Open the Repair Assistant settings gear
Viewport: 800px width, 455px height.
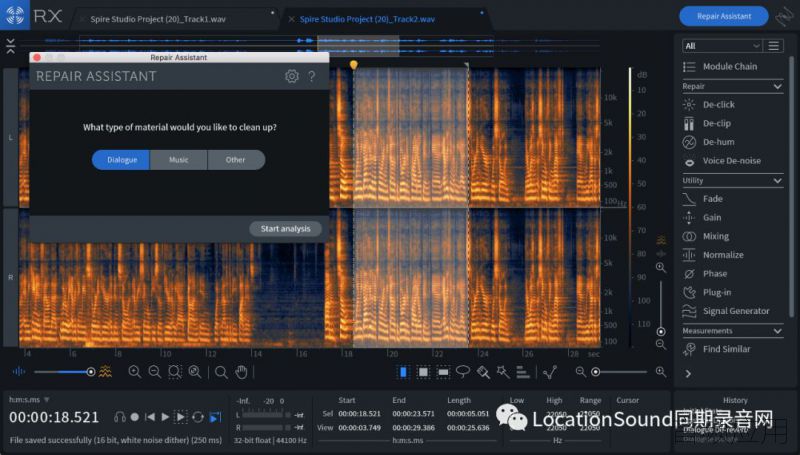pyautogui.click(x=292, y=77)
